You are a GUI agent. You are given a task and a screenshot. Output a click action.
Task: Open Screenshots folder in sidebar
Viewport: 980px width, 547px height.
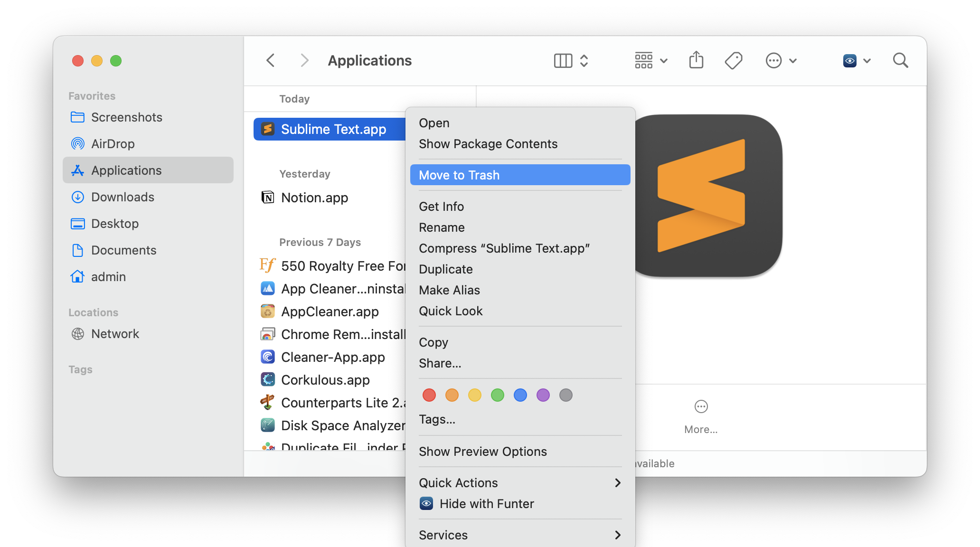tap(148, 117)
